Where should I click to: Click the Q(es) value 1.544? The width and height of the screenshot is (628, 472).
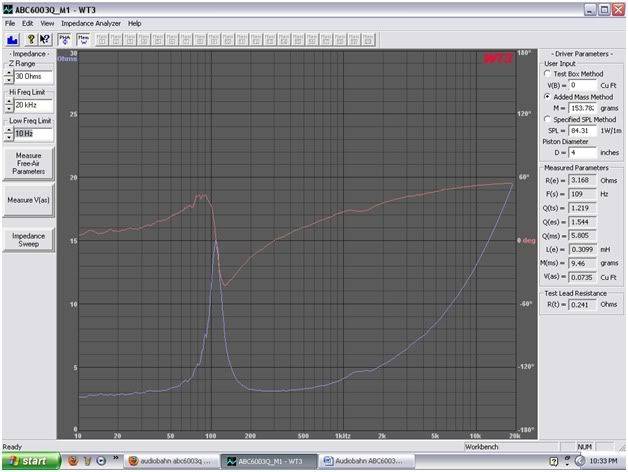(x=583, y=222)
